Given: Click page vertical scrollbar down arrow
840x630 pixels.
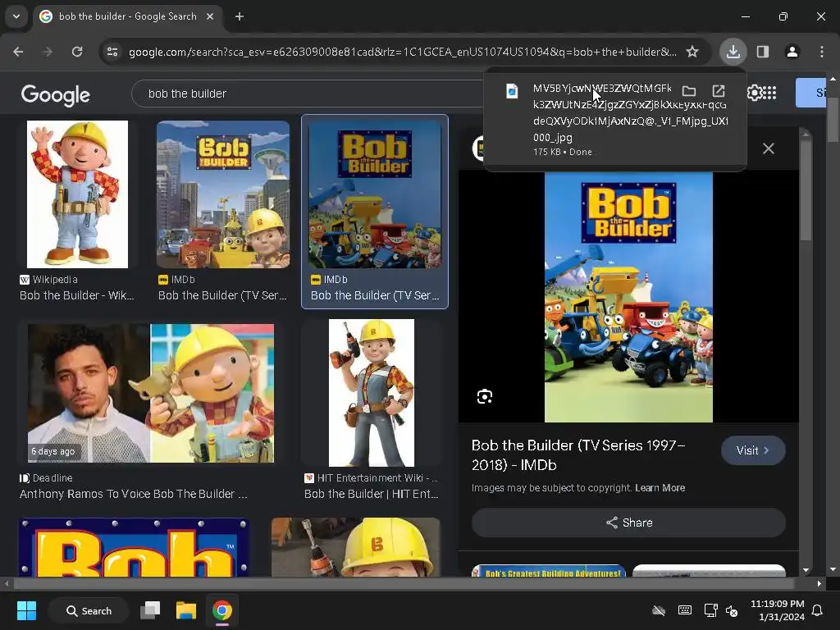Looking at the screenshot, I should 833,569.
